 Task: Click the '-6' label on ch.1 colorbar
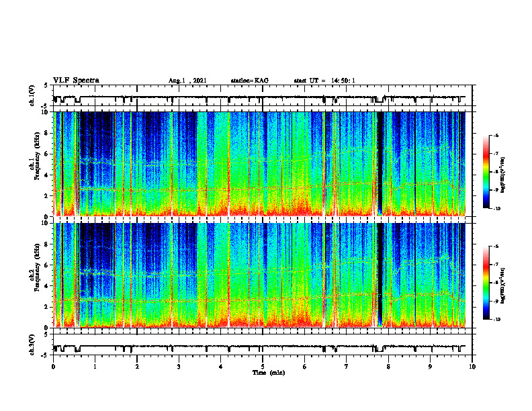click(x=496, y=135)
